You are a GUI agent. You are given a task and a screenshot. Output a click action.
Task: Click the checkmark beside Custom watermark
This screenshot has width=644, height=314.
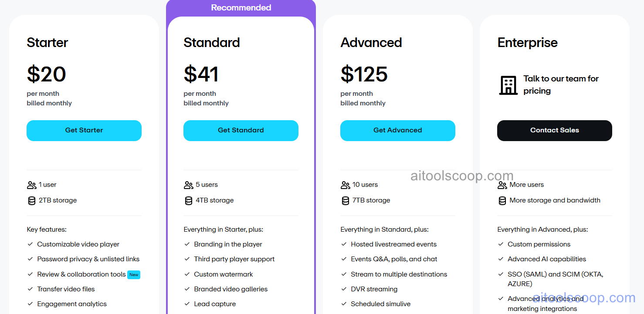(x=186, y=274)
